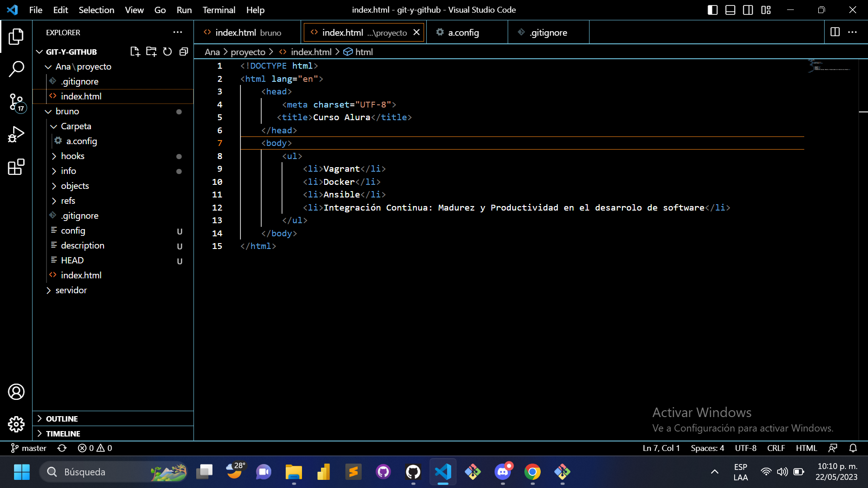Expand the TIMELINE section
Image resolution: width=868 pixels, height=488 pixels.
click(x=113, y=434)
